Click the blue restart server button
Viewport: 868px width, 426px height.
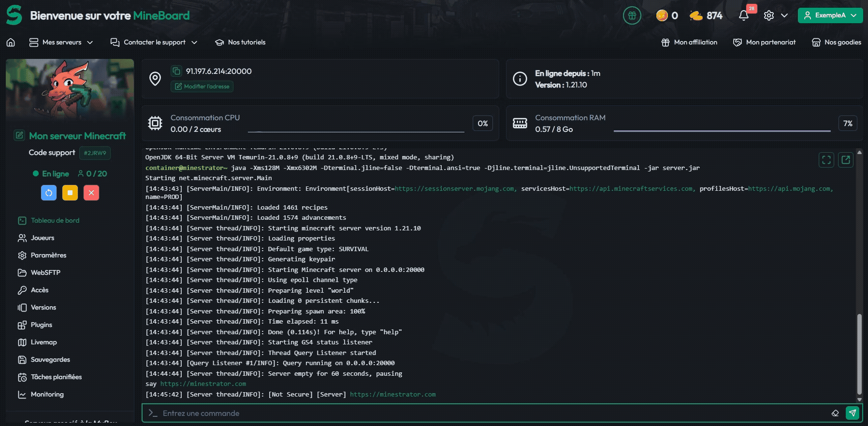[49, 193]
